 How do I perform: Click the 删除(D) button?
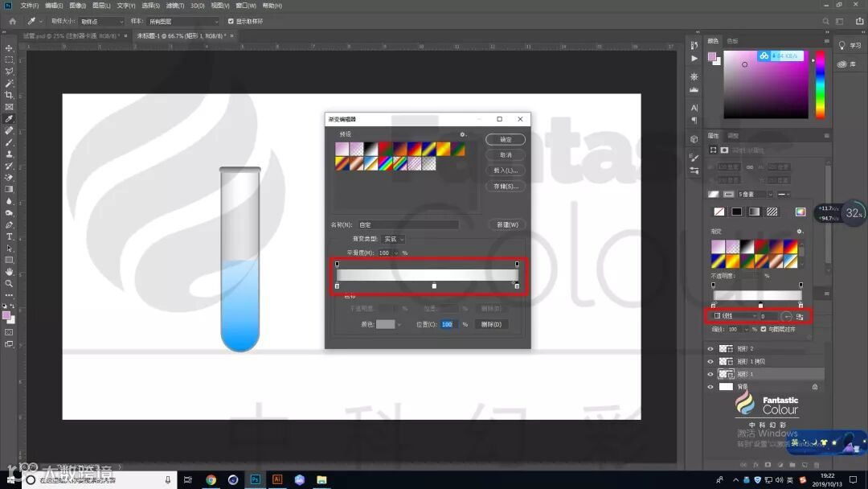[x=491, y=324]
